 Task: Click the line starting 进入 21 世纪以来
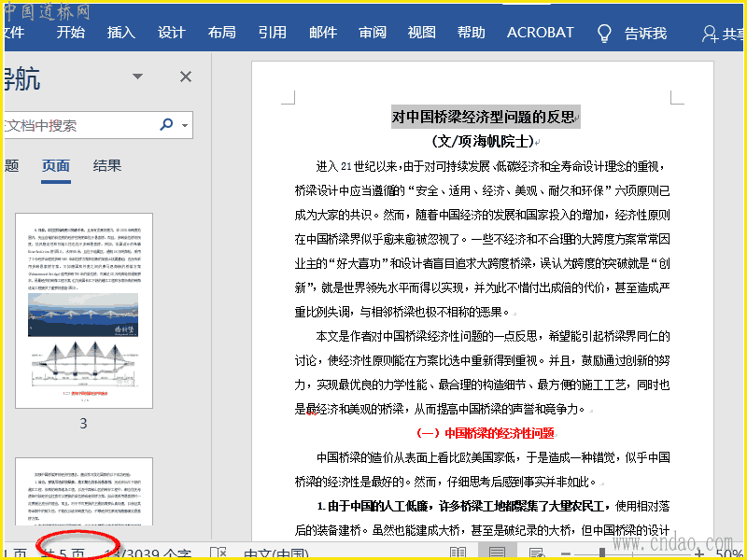pyautogui.click(x=489, y=167)
